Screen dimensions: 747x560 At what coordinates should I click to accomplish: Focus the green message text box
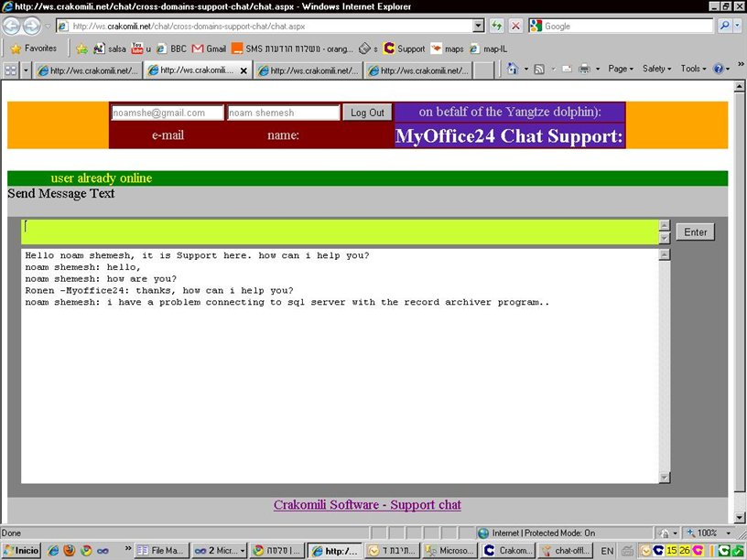click(x=341, y=232)
